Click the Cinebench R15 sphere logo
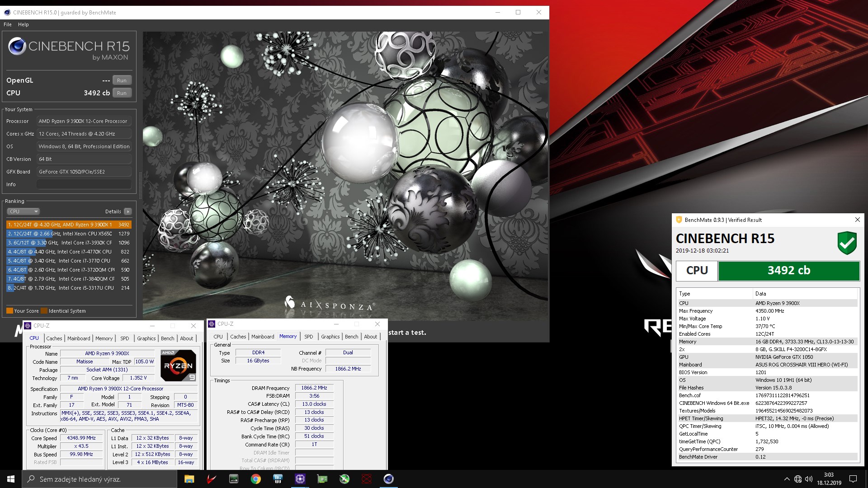Image resolution: width=868 pixels, height=488 pixels. point(17,46)
